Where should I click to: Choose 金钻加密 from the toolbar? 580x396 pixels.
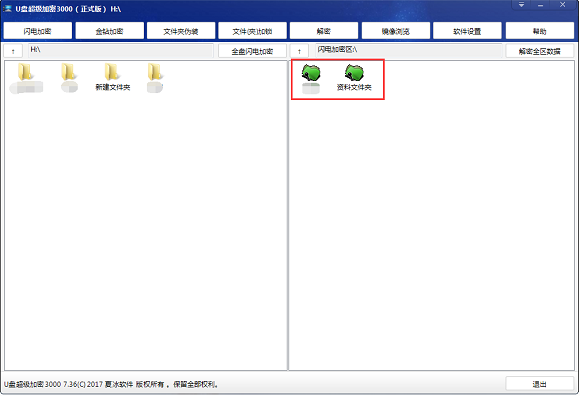109,31
